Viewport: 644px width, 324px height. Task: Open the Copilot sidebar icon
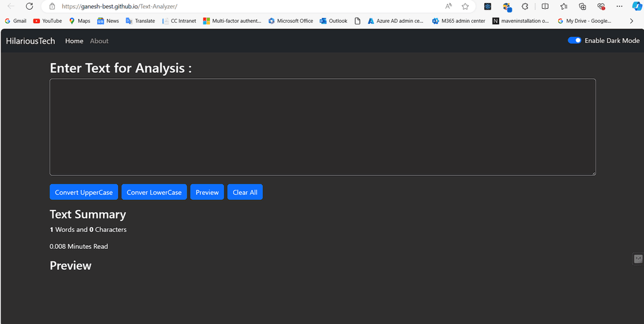637,6
